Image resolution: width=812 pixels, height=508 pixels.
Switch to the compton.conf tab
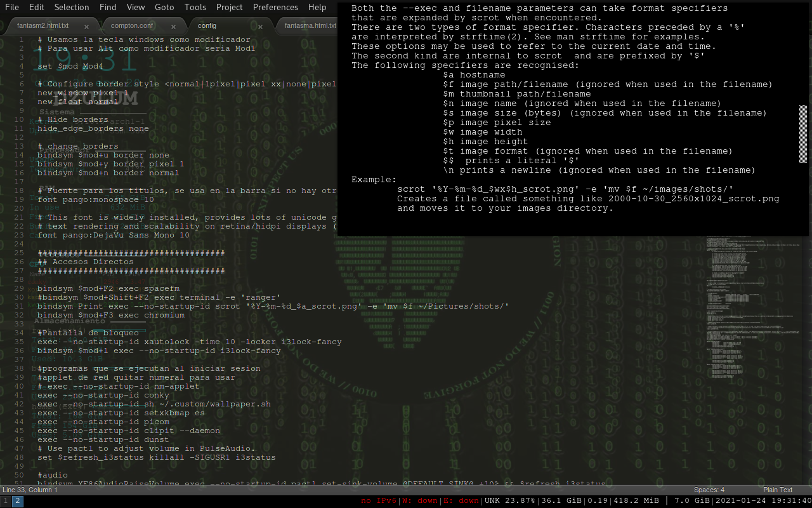tap(131, 26)
